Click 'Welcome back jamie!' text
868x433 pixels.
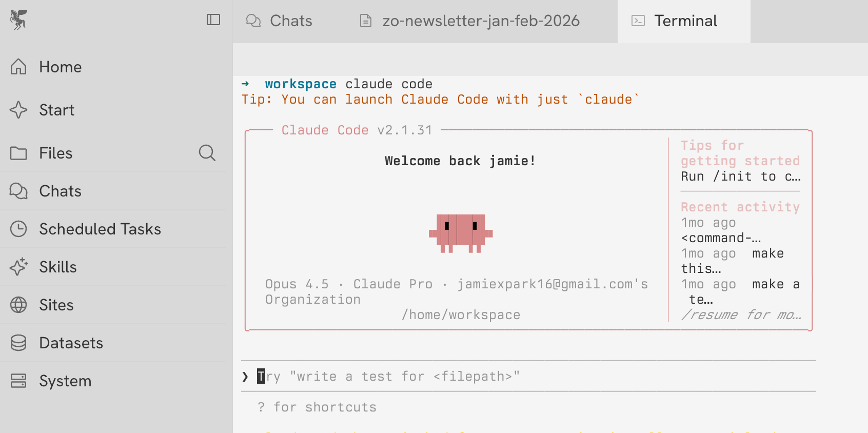(x=460, y=161)
